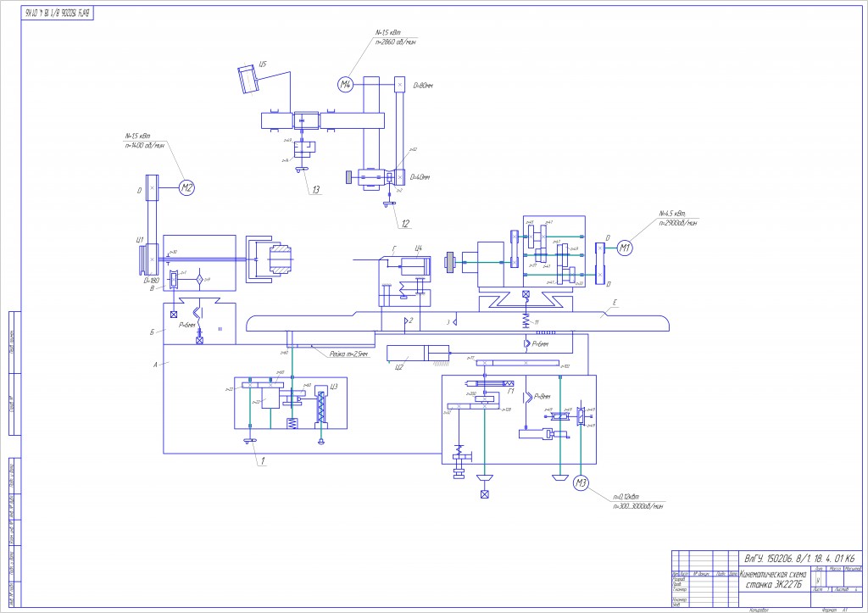Select the 'Ц2' cylinder label
The image size is (868, 613).
pos(399,366)
